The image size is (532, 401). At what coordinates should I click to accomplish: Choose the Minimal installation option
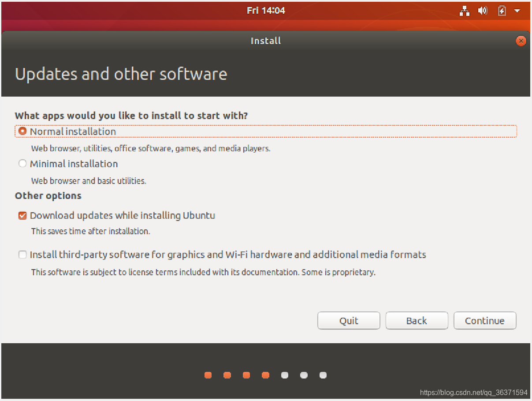pyautogui.click(x=23, y=164)
